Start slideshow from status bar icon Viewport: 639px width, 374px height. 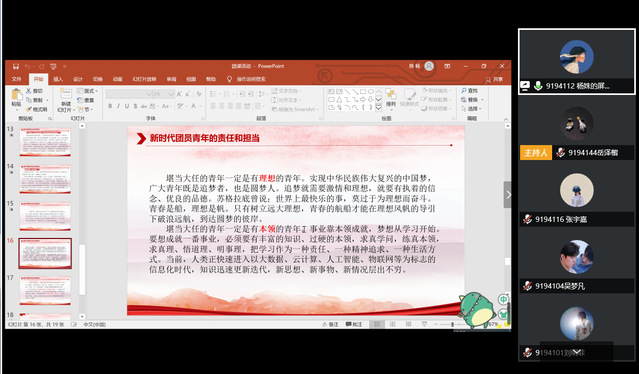[x=424, y=324]
